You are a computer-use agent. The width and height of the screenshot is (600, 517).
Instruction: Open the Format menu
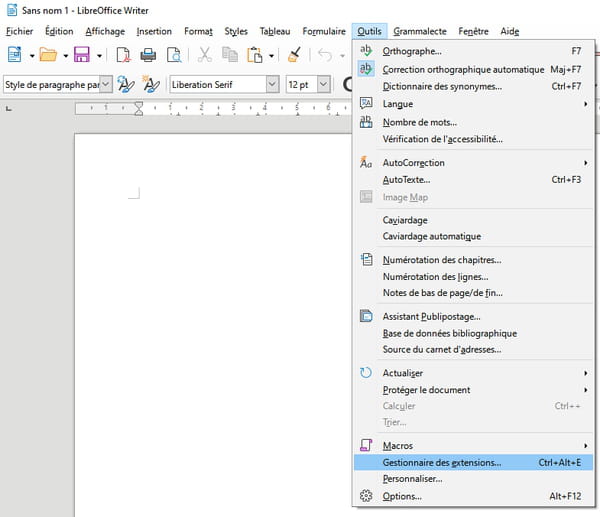[198, 31]
